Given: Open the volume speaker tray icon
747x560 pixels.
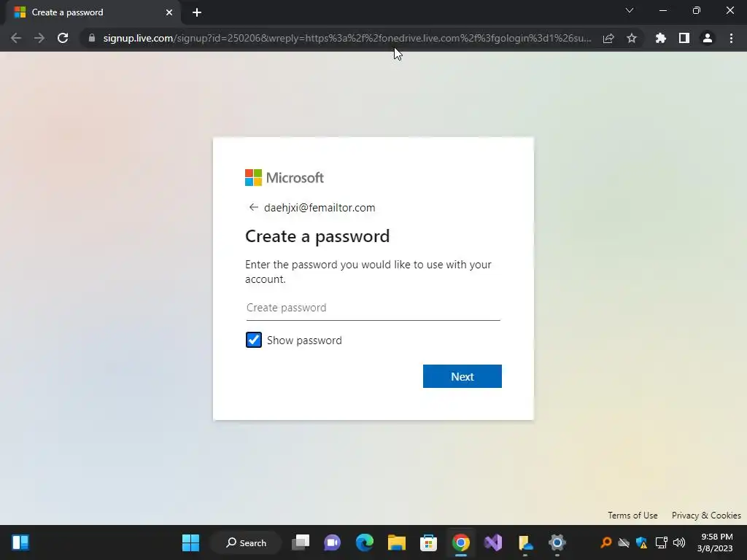Looking at the screenshot, I should pos(679,542).
